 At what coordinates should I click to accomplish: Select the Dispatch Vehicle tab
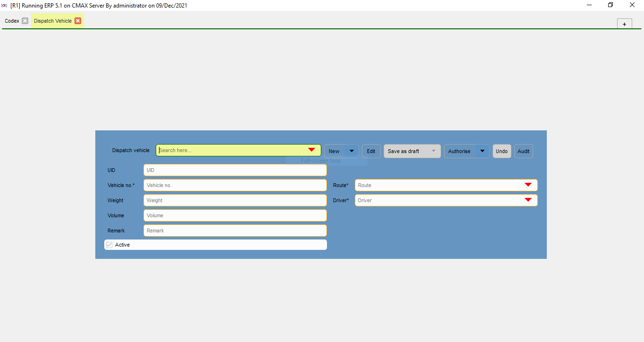(53, 21)
